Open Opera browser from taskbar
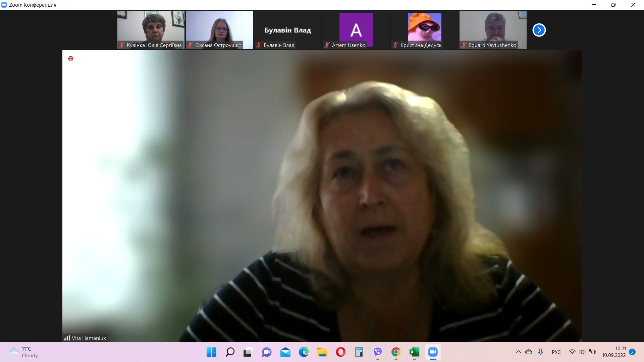 coord(340,352)
